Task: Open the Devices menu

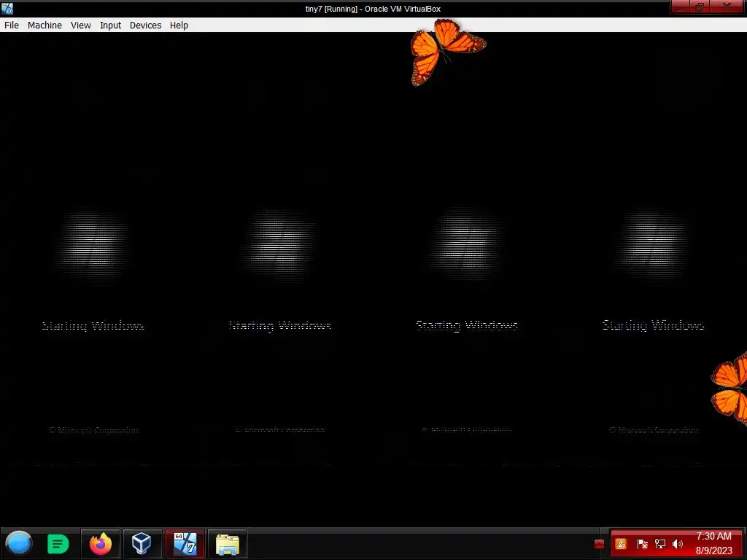Action: click(x=145, y=26)
